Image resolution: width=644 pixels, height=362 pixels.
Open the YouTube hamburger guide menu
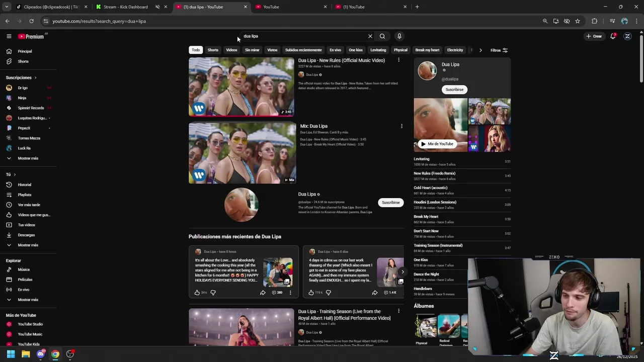9,36
